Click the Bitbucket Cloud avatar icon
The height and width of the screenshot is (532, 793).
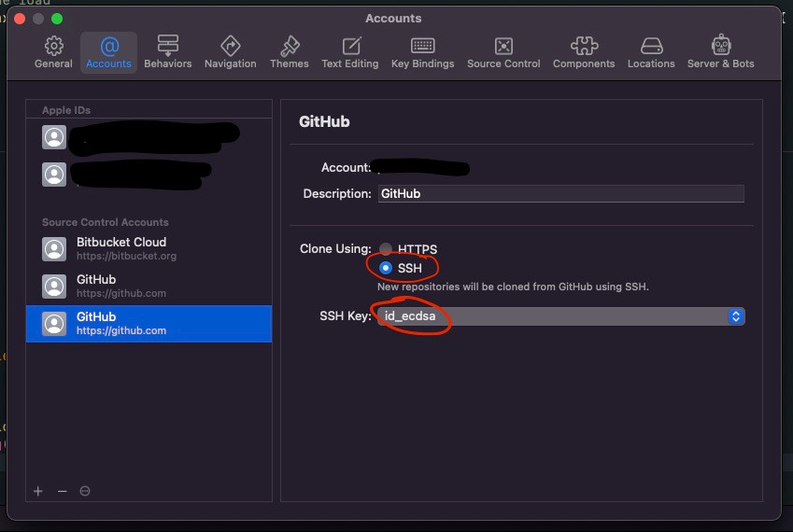pyautogui.click(x=54, y=249)
